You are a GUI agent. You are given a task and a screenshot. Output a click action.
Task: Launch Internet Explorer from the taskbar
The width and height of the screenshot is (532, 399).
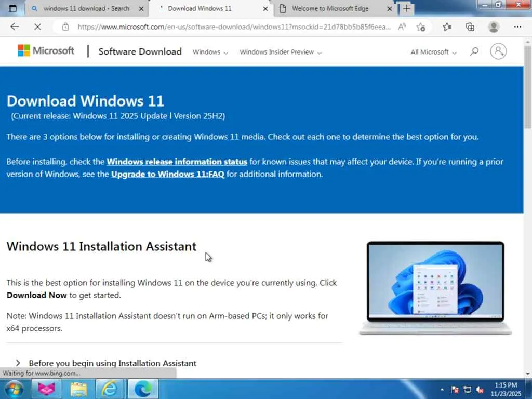click(110, 389)
